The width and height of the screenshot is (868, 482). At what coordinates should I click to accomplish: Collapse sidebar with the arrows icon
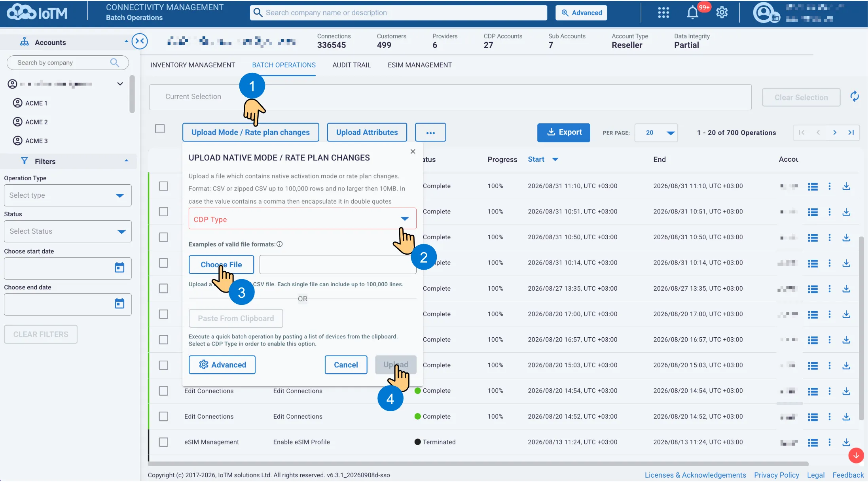coord(140,41)
